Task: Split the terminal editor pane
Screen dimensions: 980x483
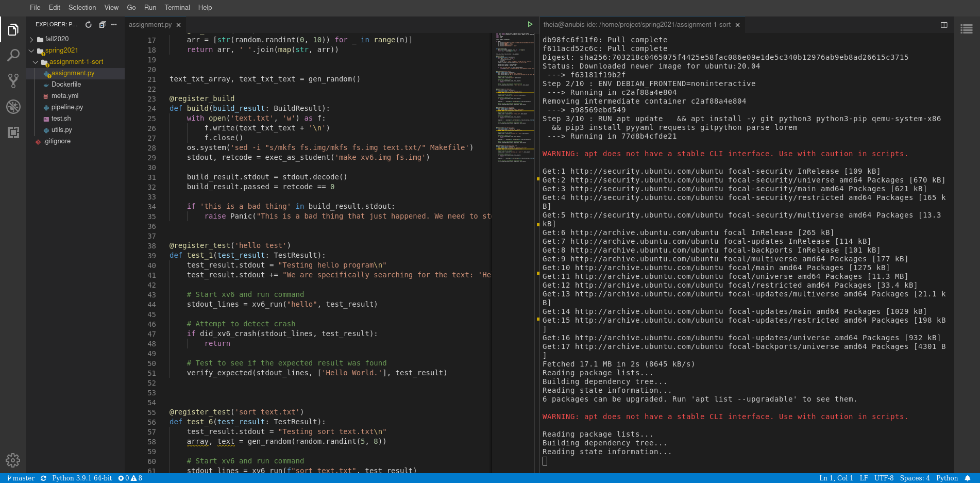Action: 944,25
